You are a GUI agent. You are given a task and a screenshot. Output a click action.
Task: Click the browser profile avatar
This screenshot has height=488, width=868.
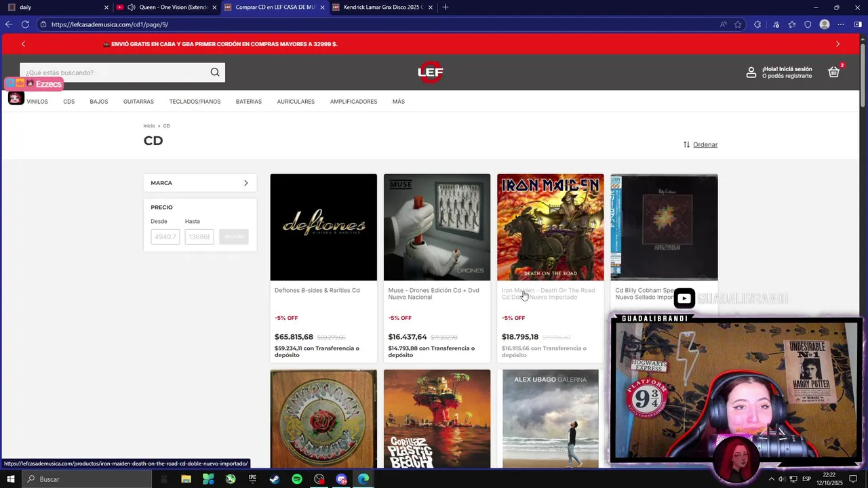825,24
